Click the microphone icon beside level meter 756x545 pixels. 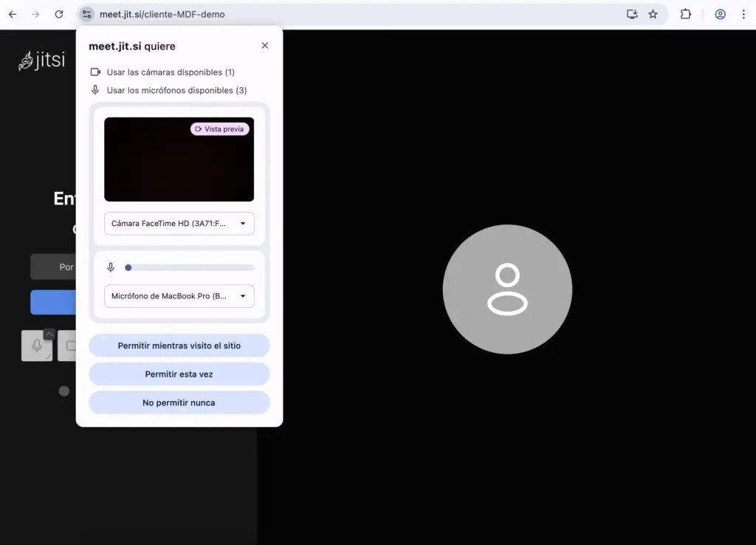click(x=111, y=267)
